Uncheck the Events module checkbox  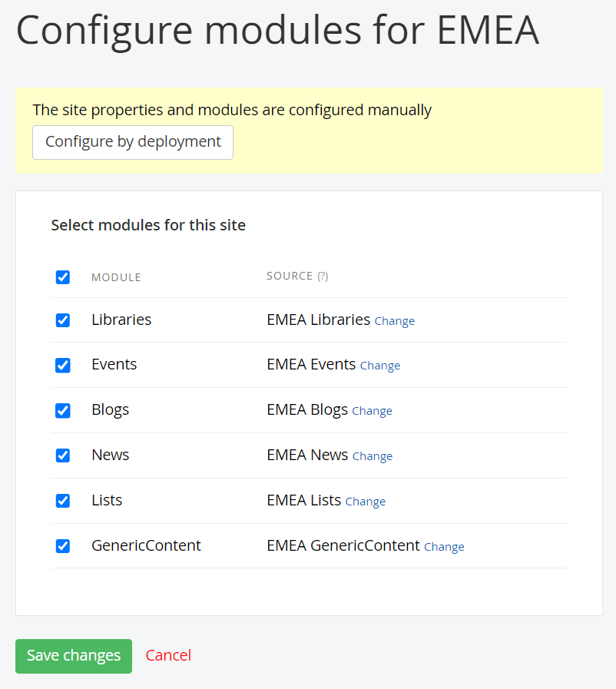tap(63, 365)
